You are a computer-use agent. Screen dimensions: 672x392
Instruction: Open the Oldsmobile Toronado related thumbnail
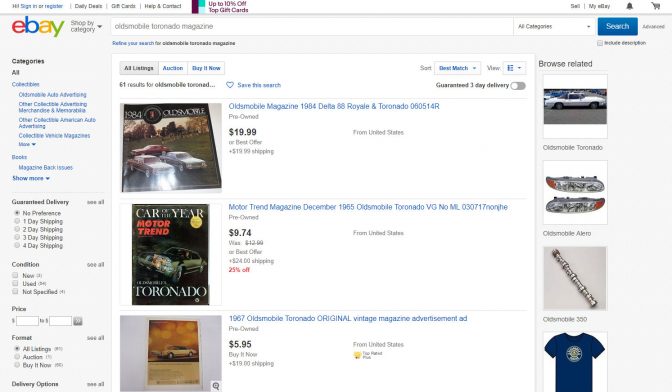click(x=575, y=106)
